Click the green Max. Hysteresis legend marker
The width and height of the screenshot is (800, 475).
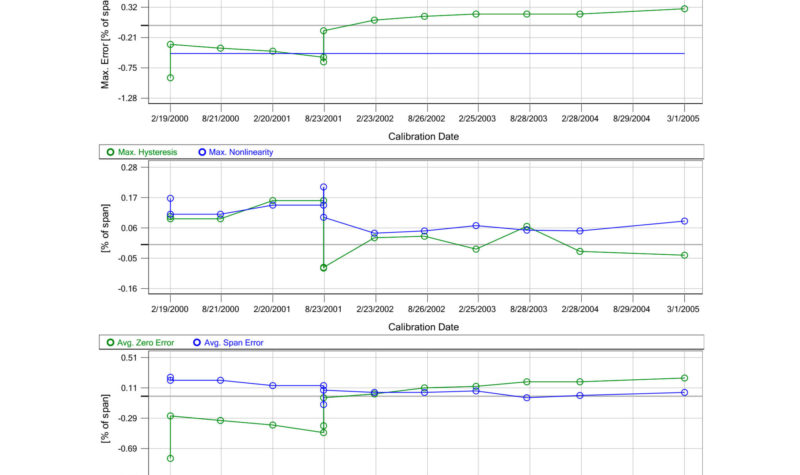[110, 152]
